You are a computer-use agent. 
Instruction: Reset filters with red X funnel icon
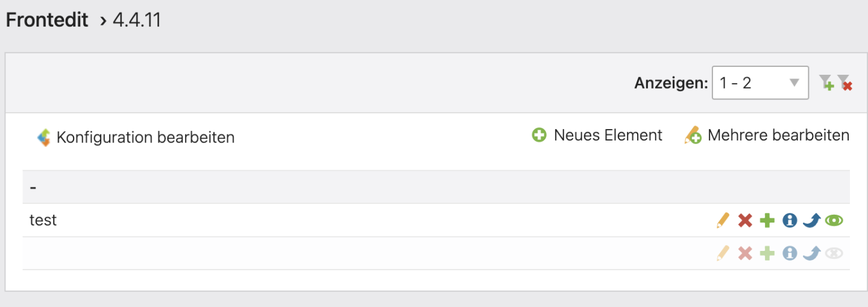pyautogui.click(x=845, y=83)
